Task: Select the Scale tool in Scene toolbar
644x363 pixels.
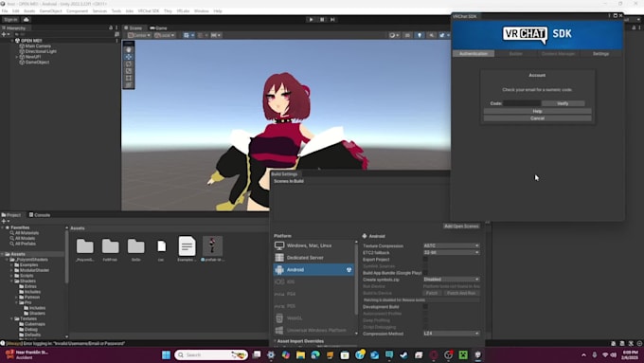Action: tap(129, 71)
